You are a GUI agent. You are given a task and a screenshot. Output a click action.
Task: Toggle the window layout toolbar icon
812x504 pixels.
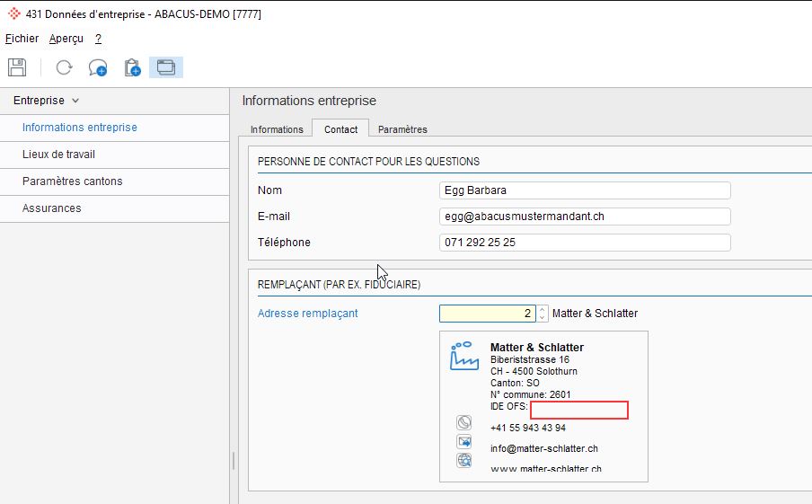coord(166,67)
